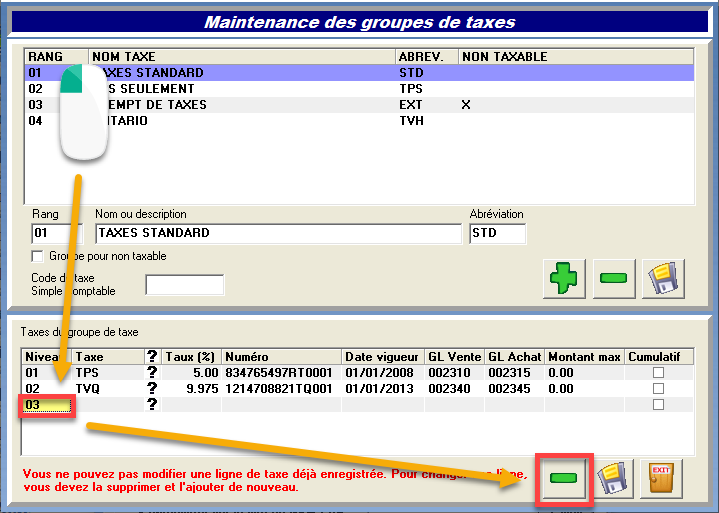Image resolution: width=719 pixels, height=513 pixels.
Task: Save tax lines with lower floppy disk icon
Action: [x=614, y=479]
